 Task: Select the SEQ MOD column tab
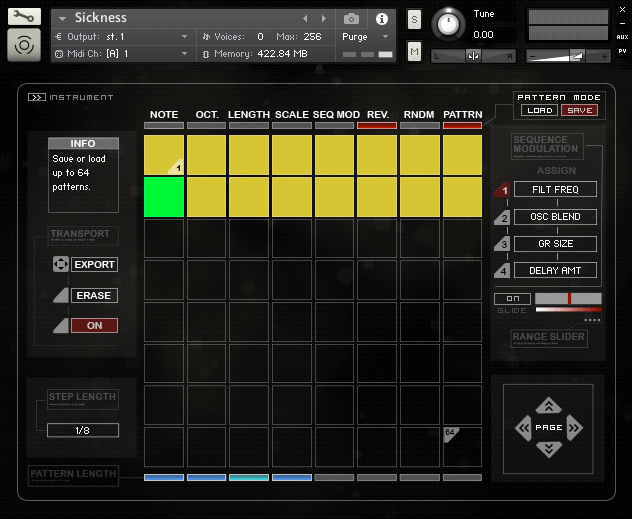336,115
